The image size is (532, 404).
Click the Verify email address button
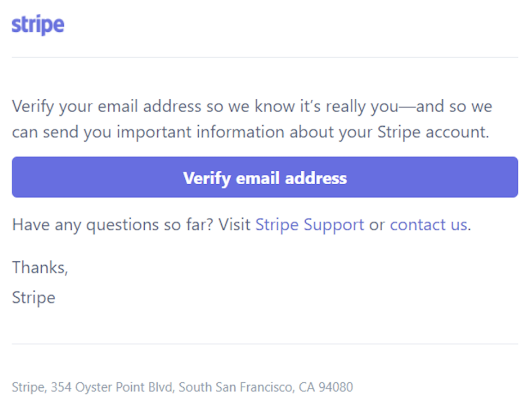point(265,177)
